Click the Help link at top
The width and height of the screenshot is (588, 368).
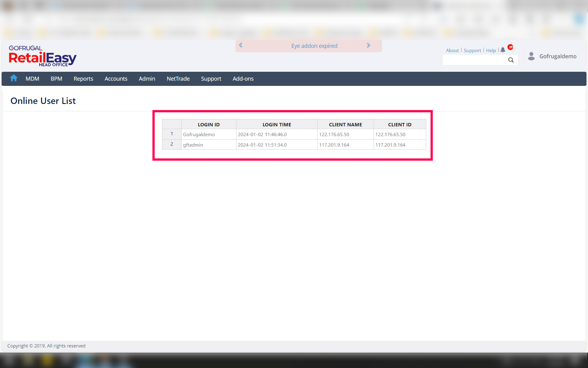pyautogui.click(x=491, y=50)
